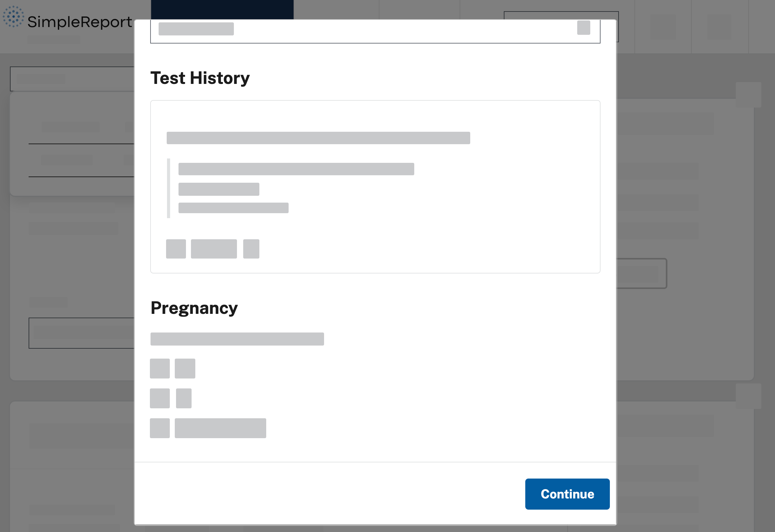This screenshot has height=532, width=775.
Task: Select the Pregnancy section heading
Action: (x=194, y=308)
